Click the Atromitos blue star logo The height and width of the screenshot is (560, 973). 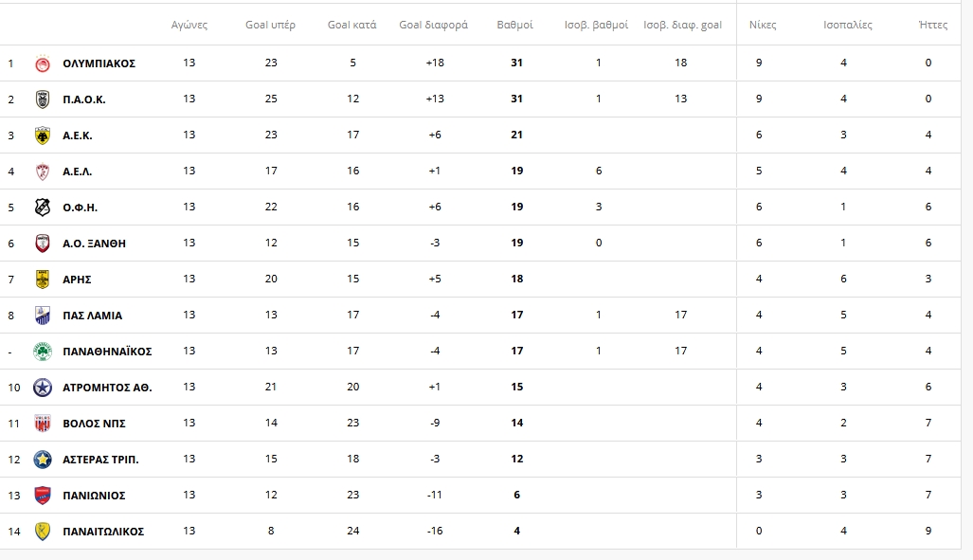pos(42,388)
